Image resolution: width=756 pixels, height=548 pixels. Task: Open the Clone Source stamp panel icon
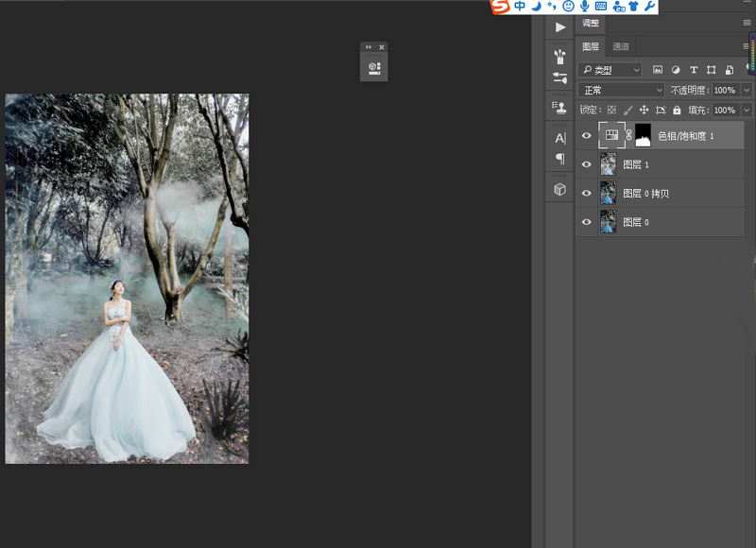(560, 108)
